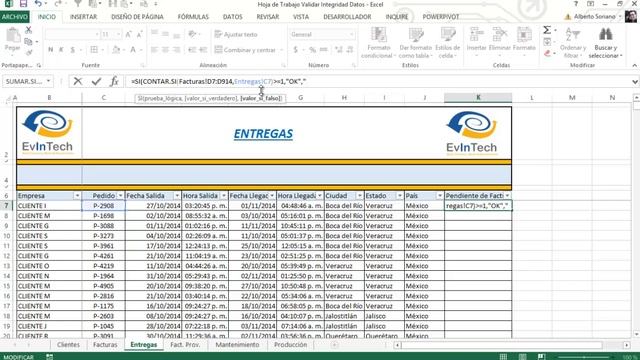Open Fact. Prov. sheet tab

(x=185, y=345)
